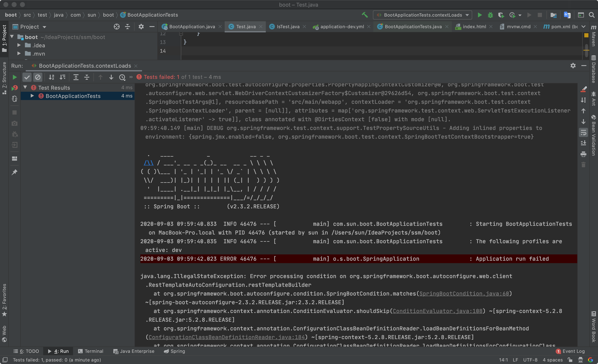The image size is (598, 364).
Task: Toggle auto-test rerun icon
Action: pyautogui.click(x=15, y=99)
